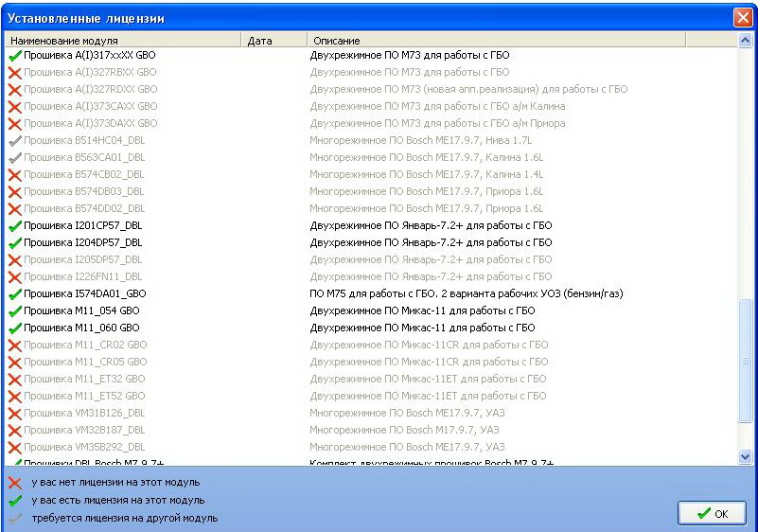Click the red X icon beside Прошивка I205DP57_DBL
The image size is (758, 532).
pyautogui.click(x=15, y=260)
